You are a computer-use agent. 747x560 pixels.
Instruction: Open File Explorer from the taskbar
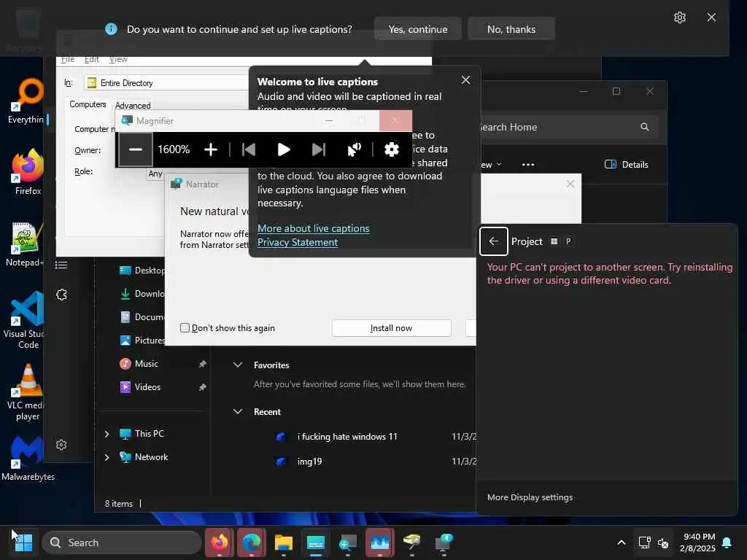click(x=284, y=542)
